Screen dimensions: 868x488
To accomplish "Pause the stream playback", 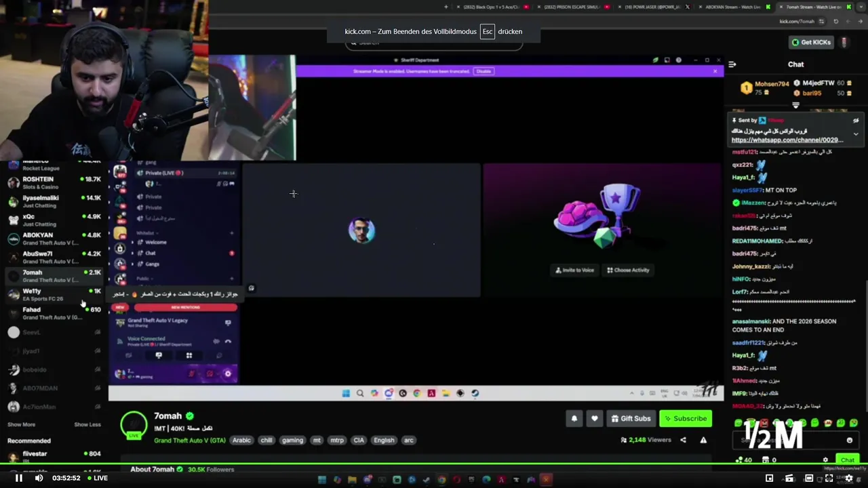I will click(x=19, y=478).
